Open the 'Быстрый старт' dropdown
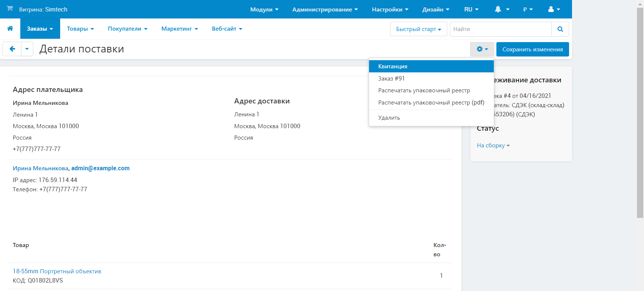 (418, 29)
